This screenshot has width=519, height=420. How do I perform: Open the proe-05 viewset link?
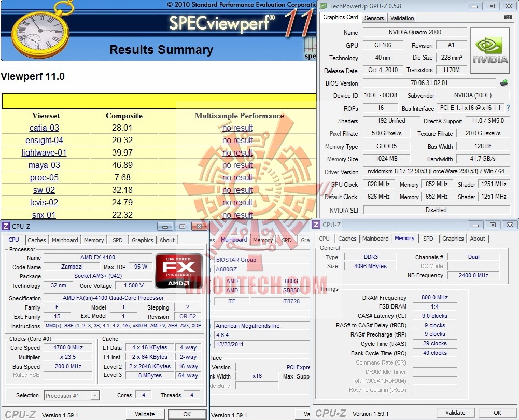coord(44,178)
